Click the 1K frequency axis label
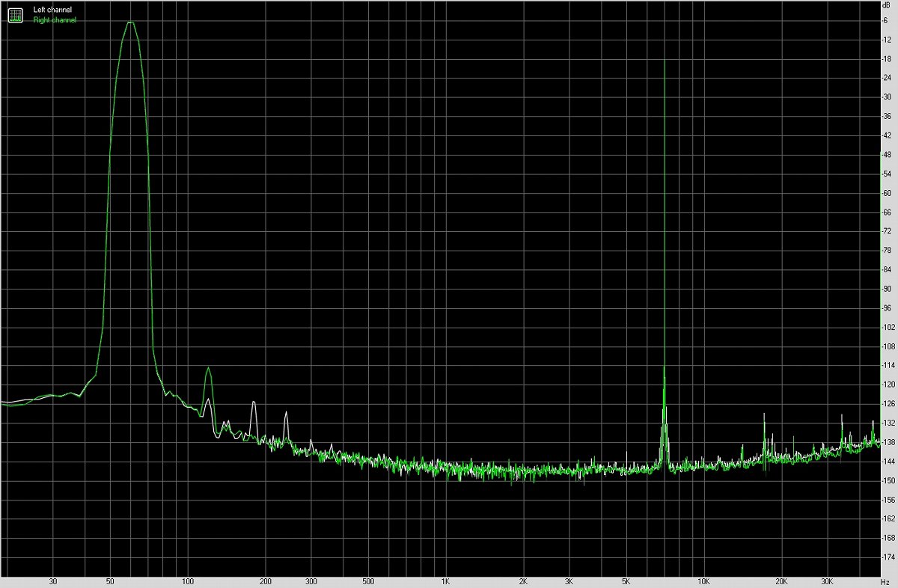The width and height of the screenshot is (898, 588). pyautogui.click(x=445, y=581)
